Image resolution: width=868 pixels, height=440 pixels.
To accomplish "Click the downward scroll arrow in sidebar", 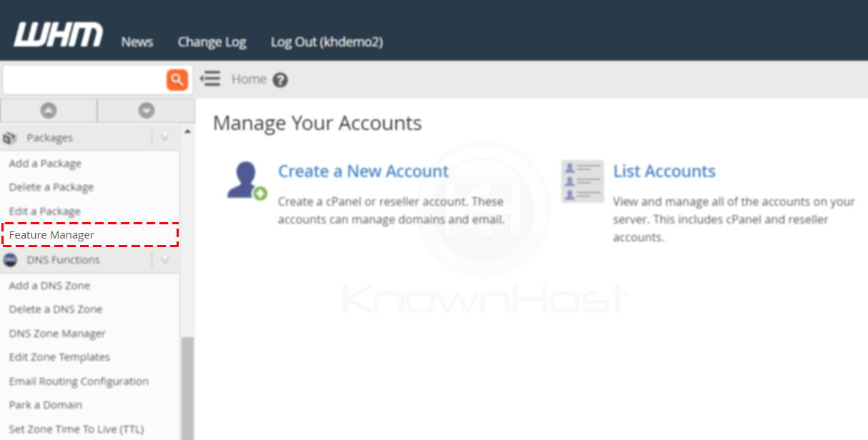I will (145, 110).
